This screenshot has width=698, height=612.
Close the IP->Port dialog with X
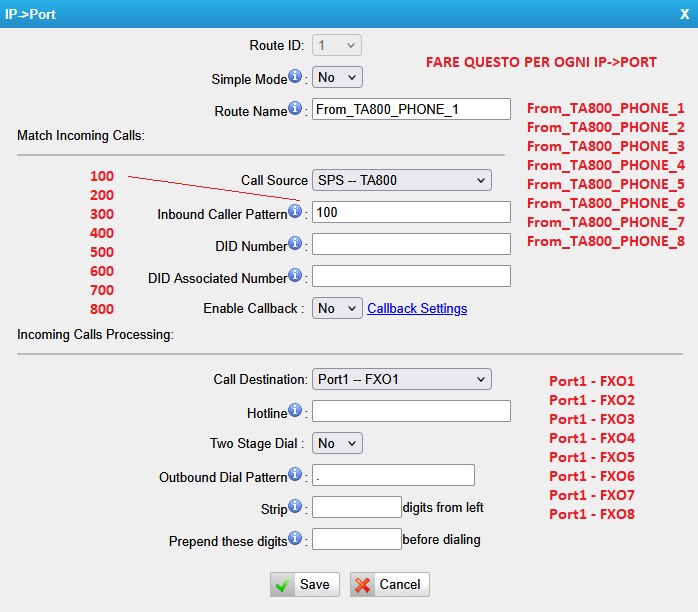[684, 14]
